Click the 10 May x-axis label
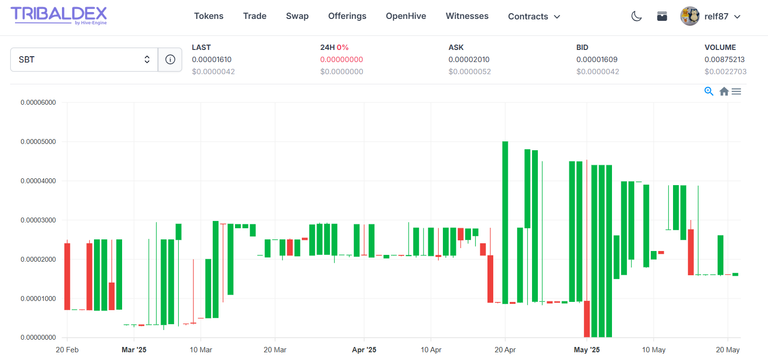768x362 pixels. [x=653, y=350]
